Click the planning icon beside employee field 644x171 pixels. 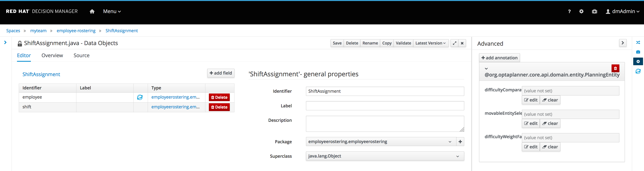click(x=140, y=97)
